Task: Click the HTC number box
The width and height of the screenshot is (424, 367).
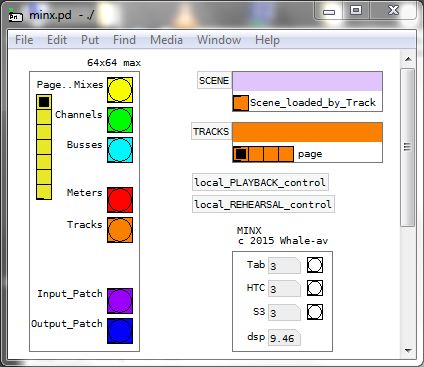Action: [284, 289]
